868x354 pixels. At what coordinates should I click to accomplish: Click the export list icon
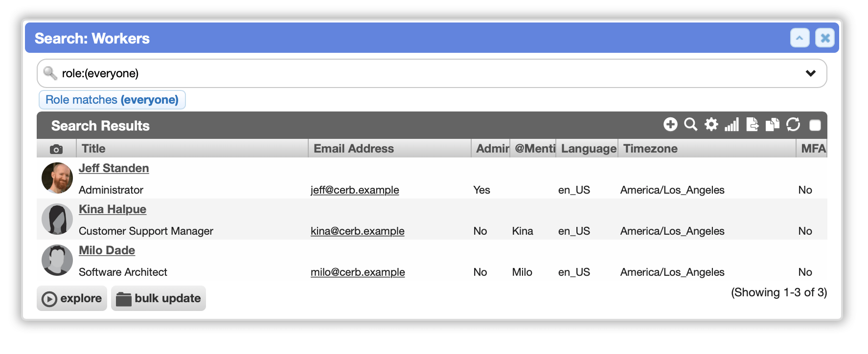click(753, 125)
